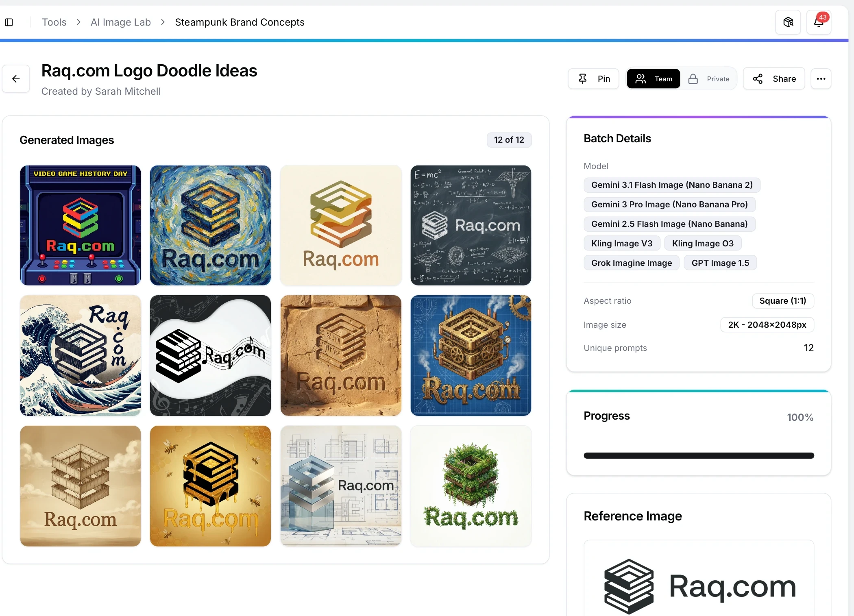Open the sepia wooden frame logo image

tap(81, 486)
